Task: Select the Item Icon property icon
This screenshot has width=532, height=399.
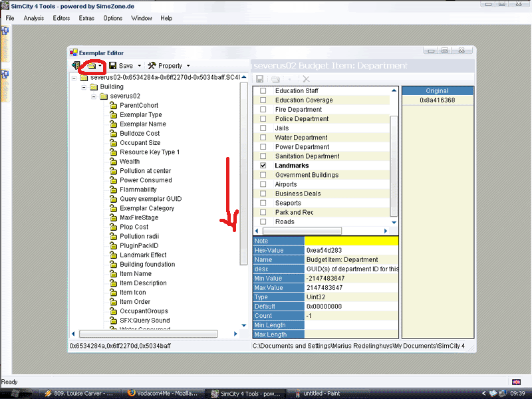Action: 113,293
